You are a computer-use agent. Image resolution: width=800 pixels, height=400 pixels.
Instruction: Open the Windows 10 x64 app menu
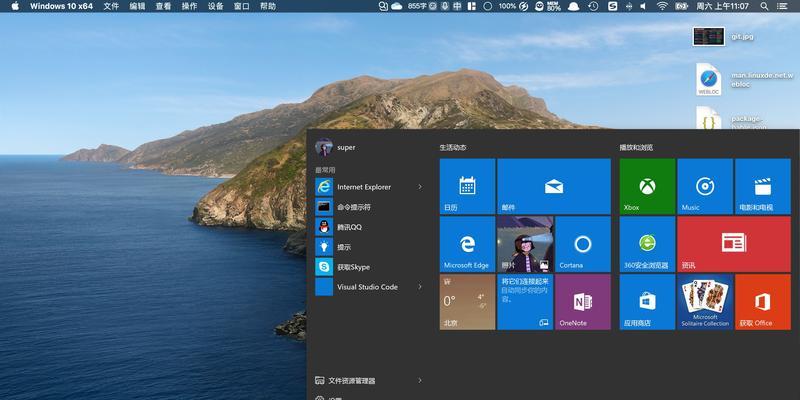61,6
